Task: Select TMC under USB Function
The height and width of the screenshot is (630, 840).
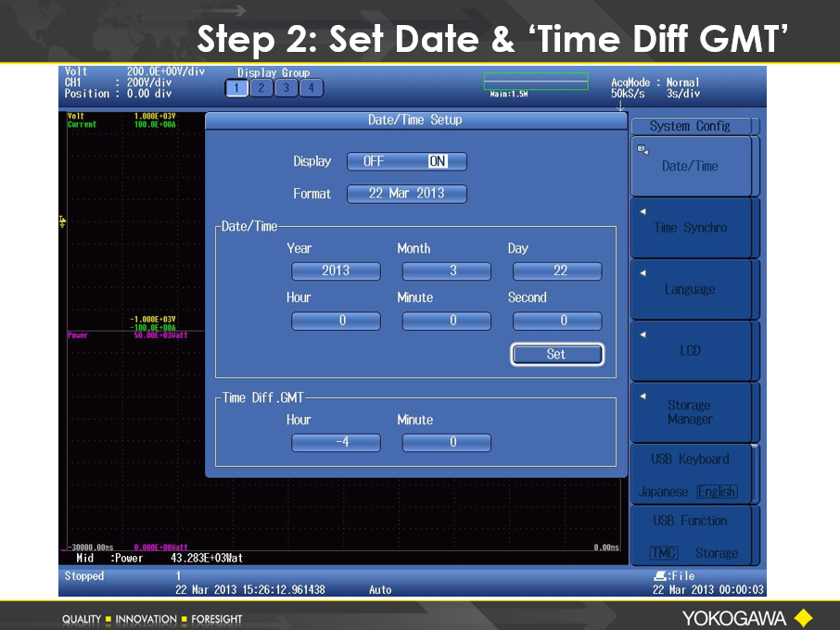Action: [663, 553]
